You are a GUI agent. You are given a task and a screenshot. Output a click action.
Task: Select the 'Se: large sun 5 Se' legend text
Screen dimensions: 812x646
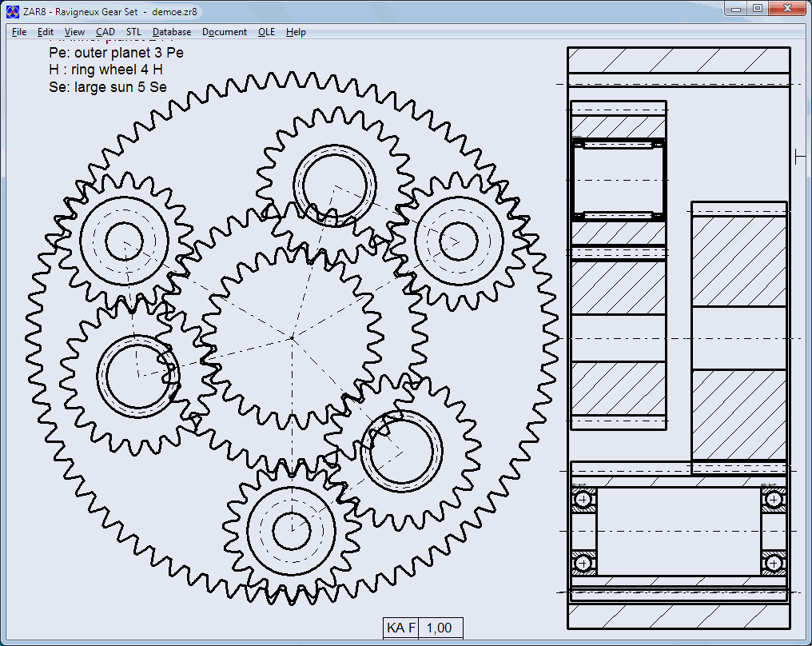click(x=108, y=87)
